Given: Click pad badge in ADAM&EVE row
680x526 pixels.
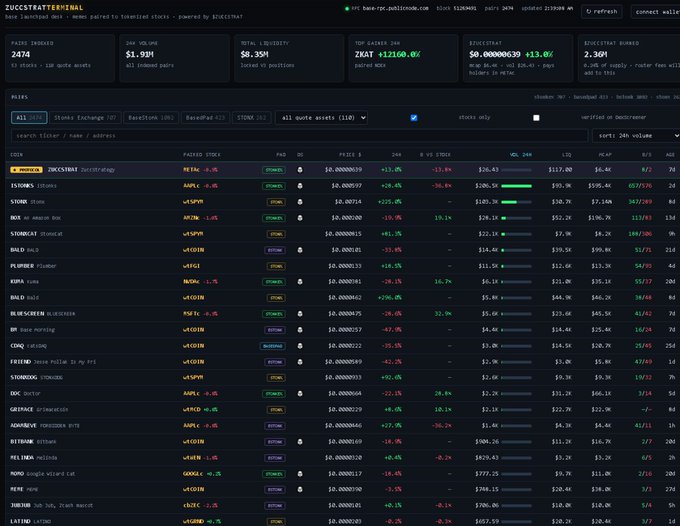Looking at the screenshot, I should coord(275,426).
